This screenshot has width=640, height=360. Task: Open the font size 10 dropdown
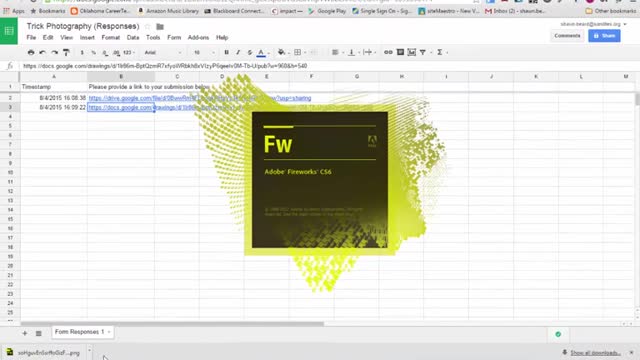(204, 53)
